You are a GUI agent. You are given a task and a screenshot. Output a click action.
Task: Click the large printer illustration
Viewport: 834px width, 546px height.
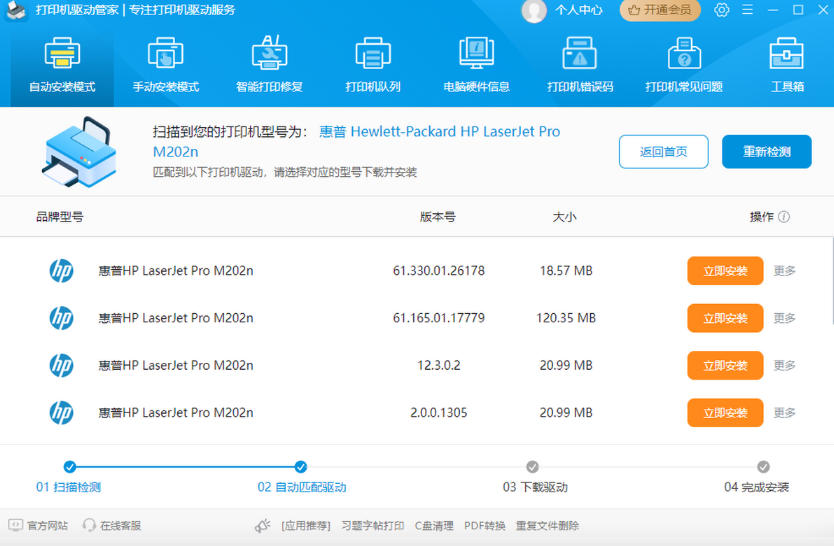click(x=79, y=152)
